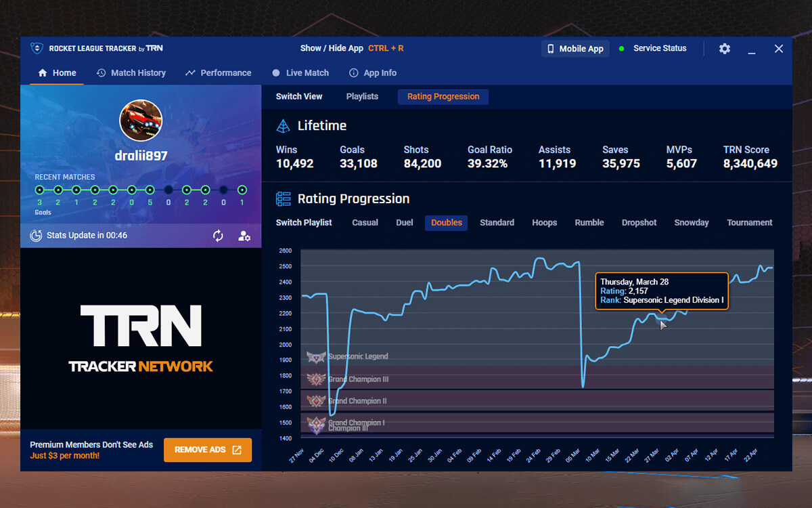
Task: Click the Grand Champion I rank badge
Action: [x=316, y=424]
